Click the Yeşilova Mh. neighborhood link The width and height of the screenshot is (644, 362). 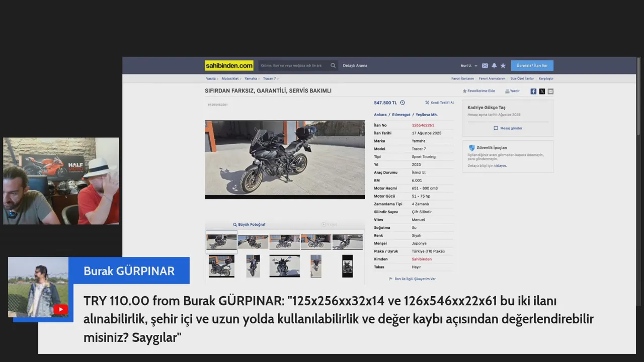tap(427, 115)
